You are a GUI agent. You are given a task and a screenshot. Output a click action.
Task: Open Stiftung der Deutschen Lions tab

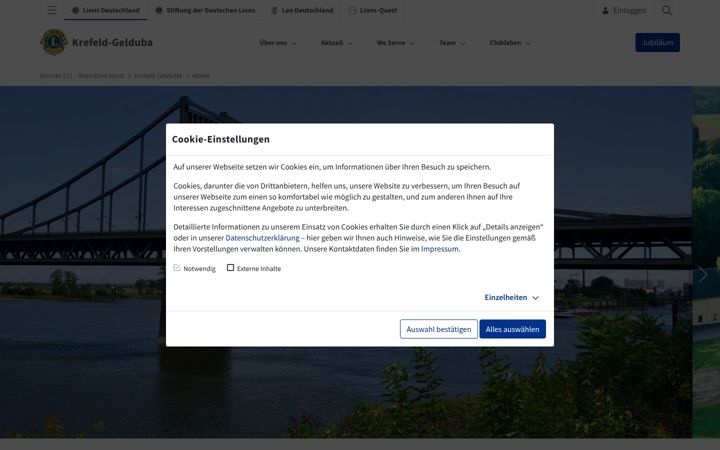205,10
